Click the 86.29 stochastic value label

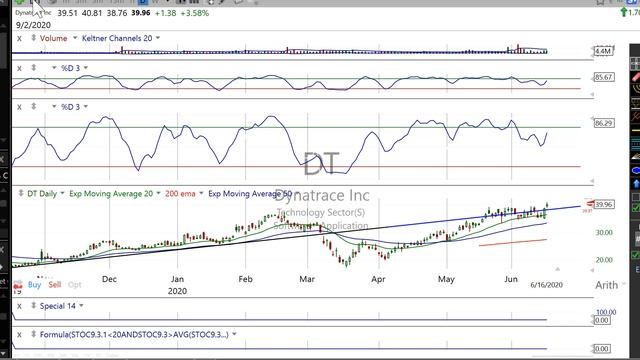tap(604, 123)
